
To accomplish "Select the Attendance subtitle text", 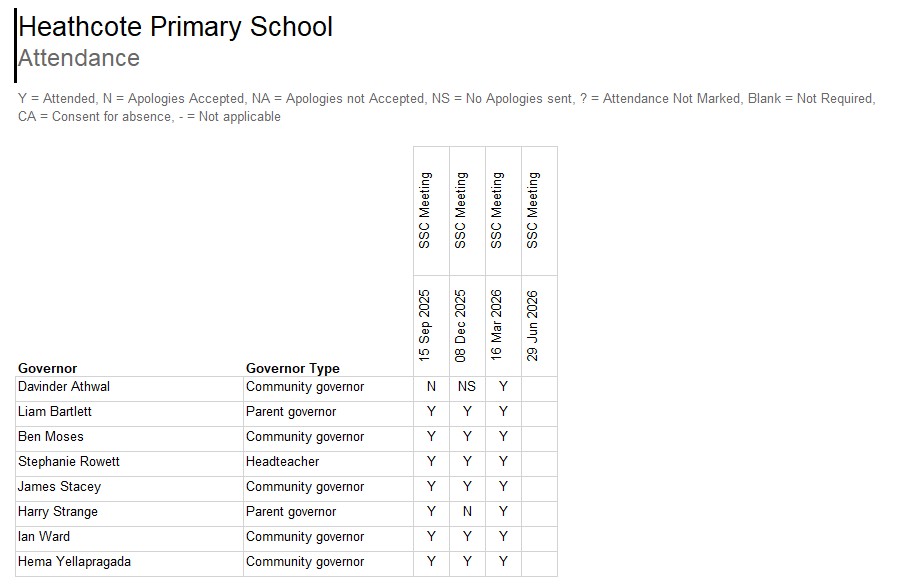I will coord(79,58).
